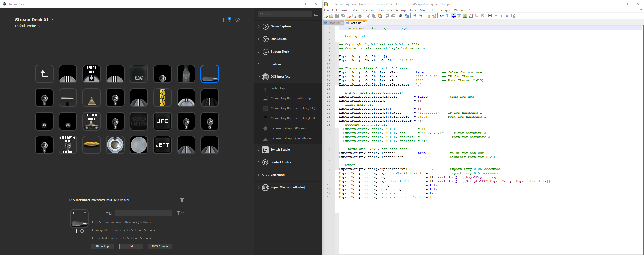The height and width of the screenshot is (255, 644).
Task: Open the title font style T dropdown
Action: pos(180,213)
